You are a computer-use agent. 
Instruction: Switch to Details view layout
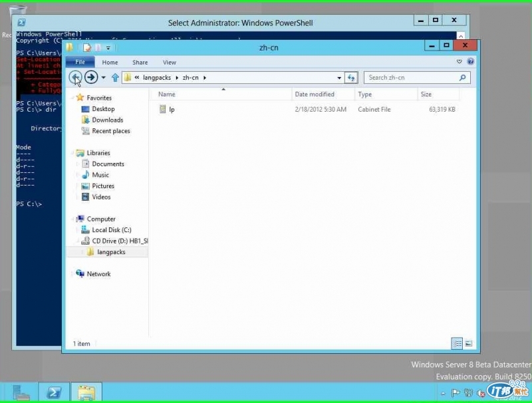click(x=457, y=343)
